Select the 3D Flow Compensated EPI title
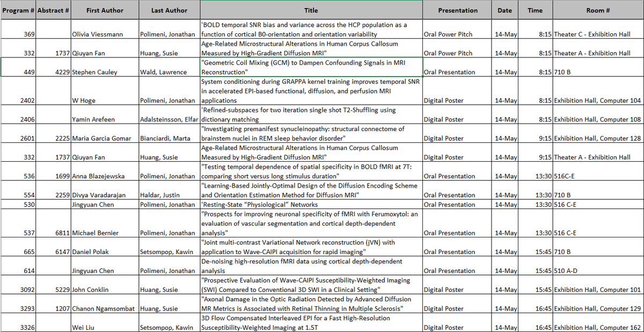 click(311, 323)
